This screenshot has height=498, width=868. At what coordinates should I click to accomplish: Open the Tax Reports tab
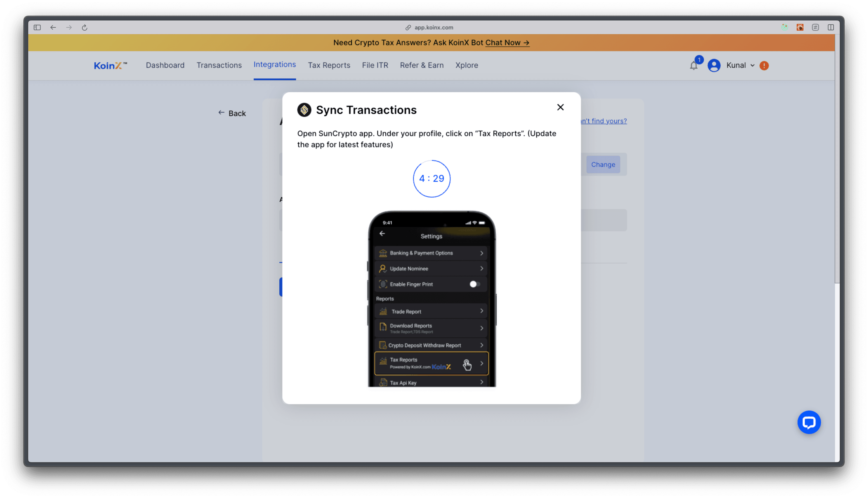[x=329, y=65]
